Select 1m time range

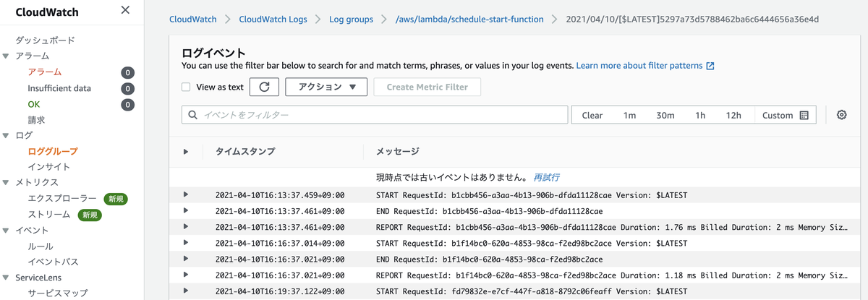[629, 115]
